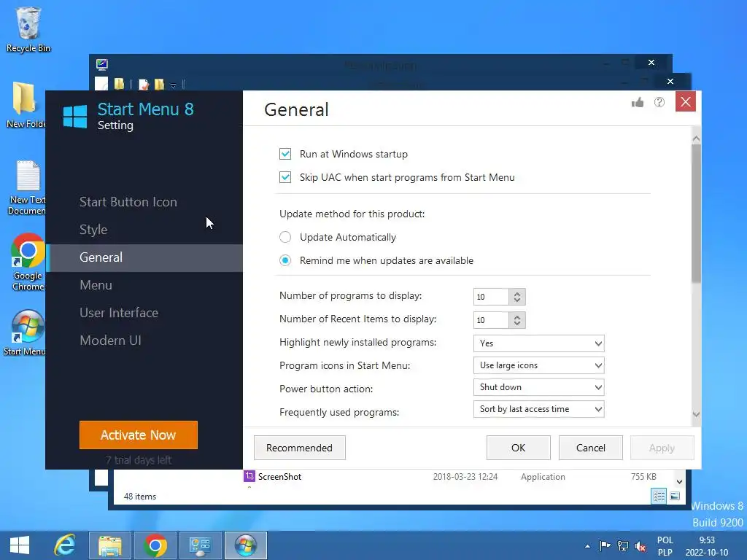Show hidden tray icons arrow
This screenshot has height=560, width=747.
click(x=587, y=546)
